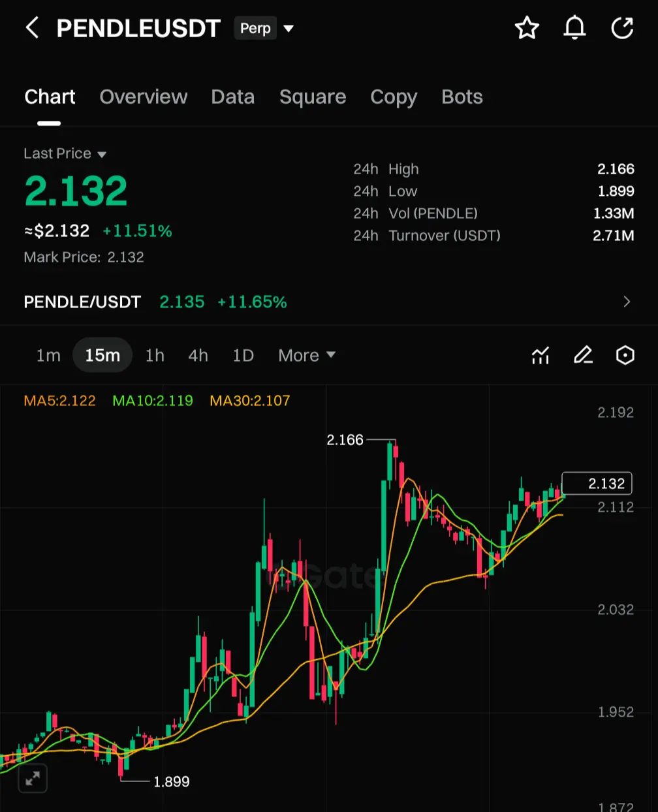This screenshot has height=812, width=658.
Task: Tap the PENDLE/USDT 2.135 spot price
Action: (181, 302)
